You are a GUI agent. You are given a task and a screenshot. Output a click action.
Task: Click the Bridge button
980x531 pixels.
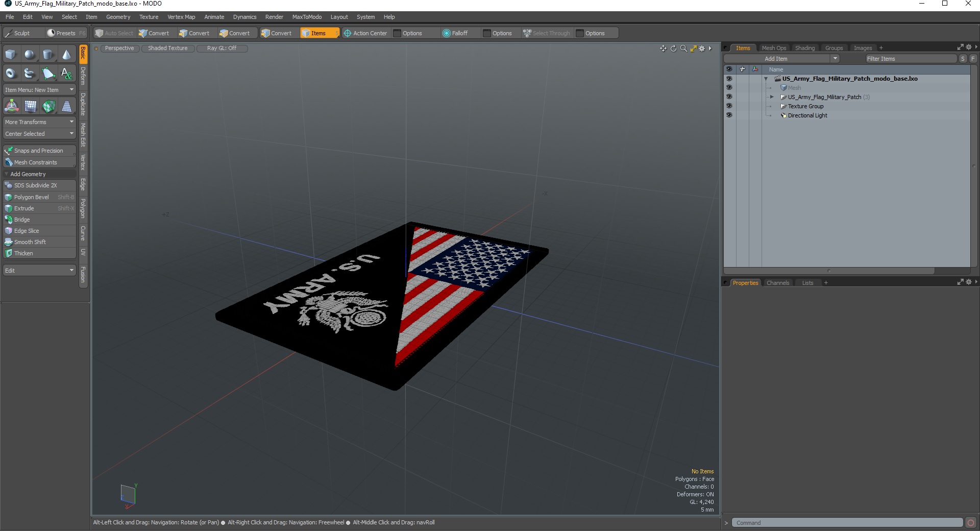coord(39,220)
